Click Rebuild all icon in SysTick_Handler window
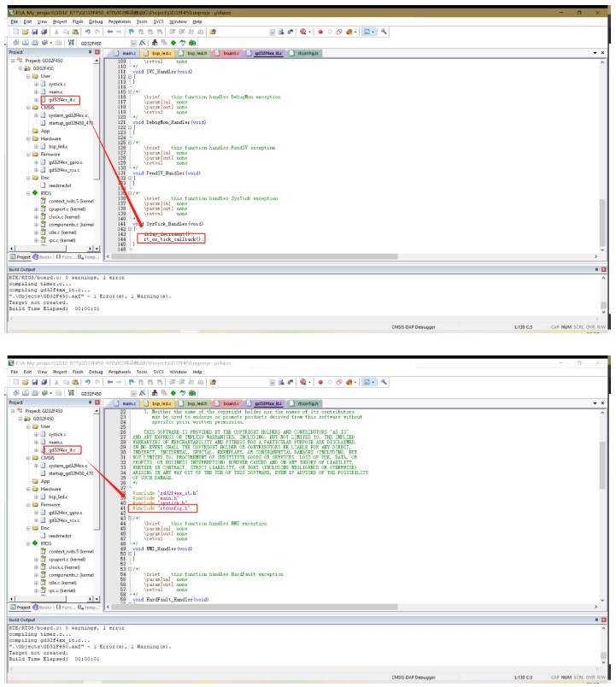 pyautogui.click(x=35, y=43)
